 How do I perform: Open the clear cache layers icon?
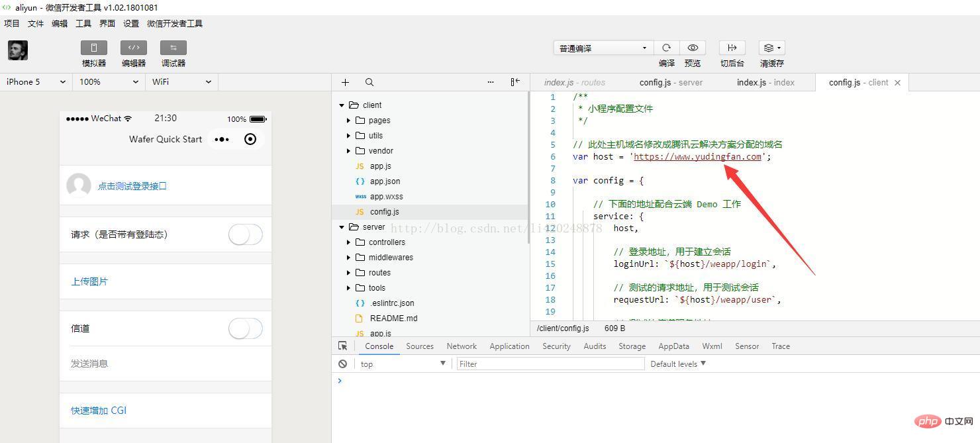(772, 48)
